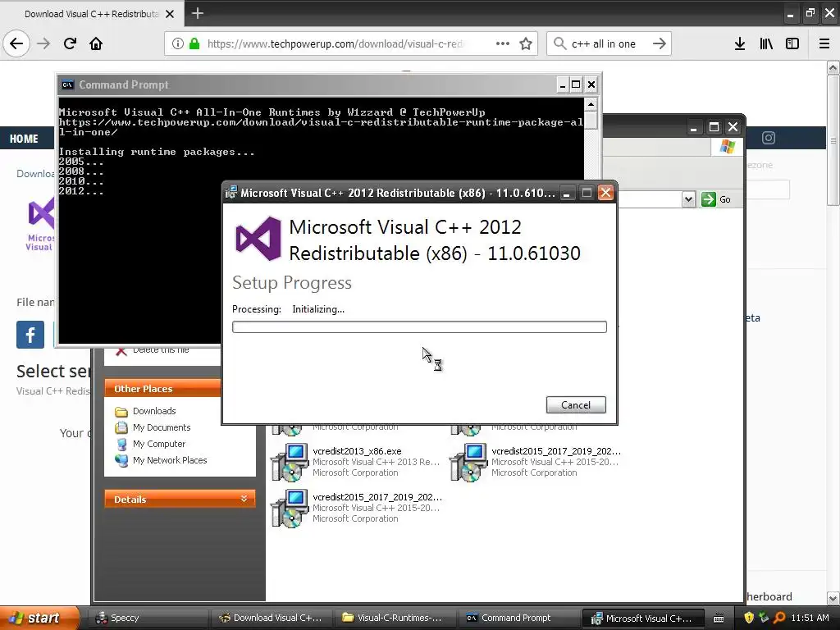This screenshot has width=840, height=630.
Task: Toggle Firefox sidebar view icon
Action: click(x=792, y=43)
